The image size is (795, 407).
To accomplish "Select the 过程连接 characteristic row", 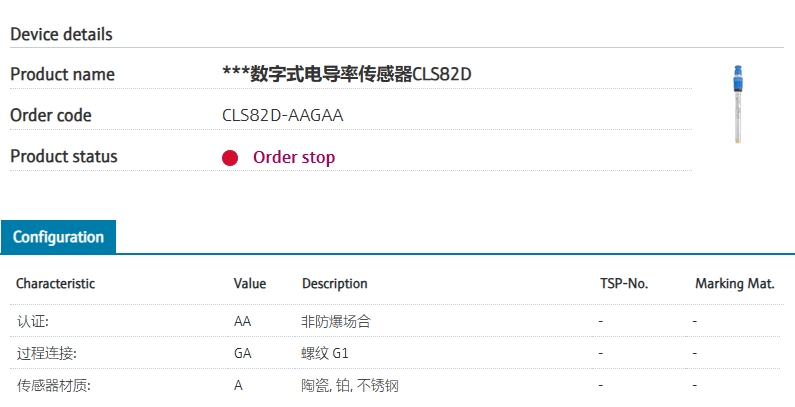I will (x=398, y=353).
